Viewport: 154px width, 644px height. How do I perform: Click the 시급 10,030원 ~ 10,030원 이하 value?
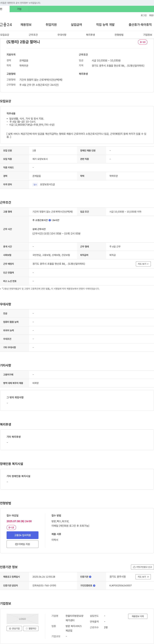[x=125, y=212]
